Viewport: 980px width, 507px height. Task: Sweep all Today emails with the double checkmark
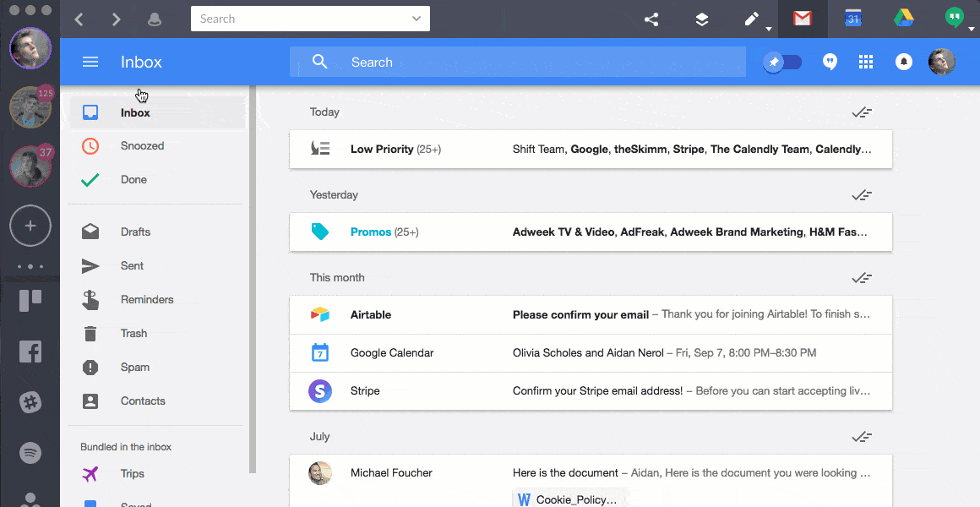(862, 112)
